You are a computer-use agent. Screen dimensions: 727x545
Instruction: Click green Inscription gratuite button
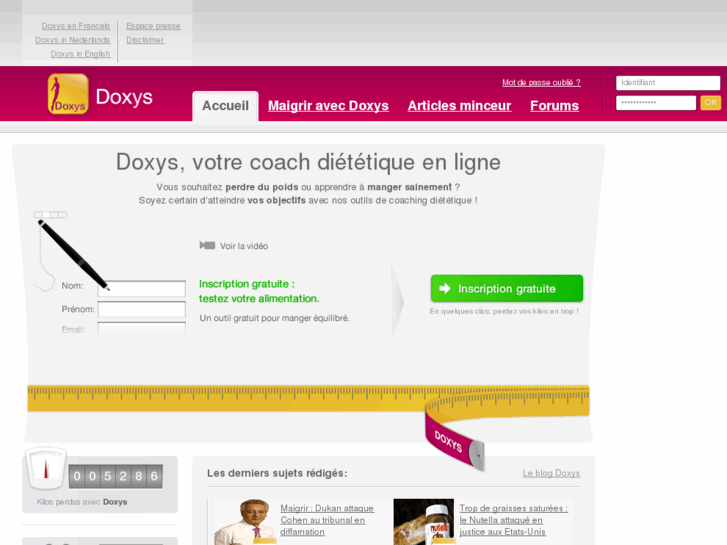coord(507,289)
